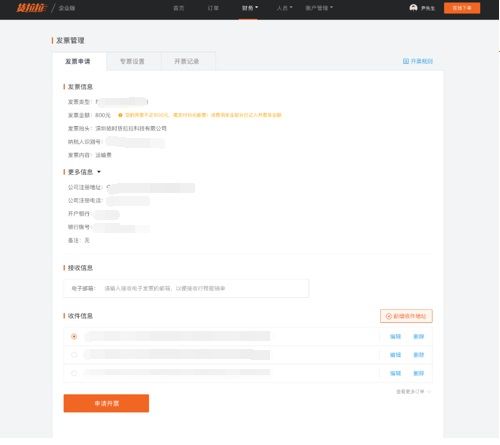Viewport: 500px width, 445px height.
Task: Click the user avatar icon in header
Action: pyautogui.click(x=413, y=8)
